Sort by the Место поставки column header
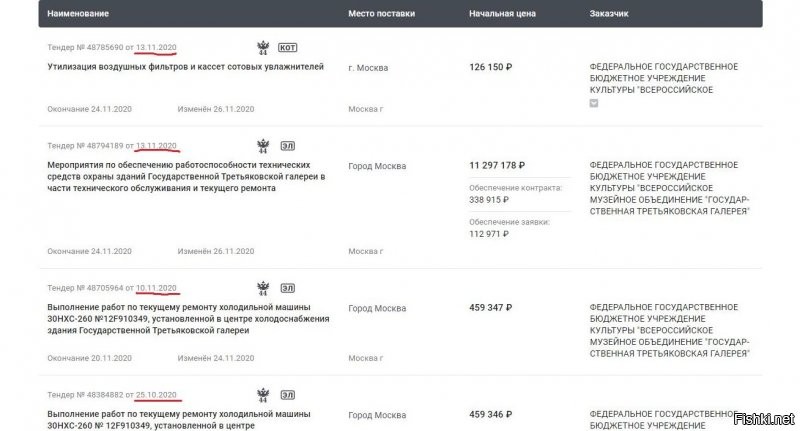800x431 pixels. (382, 14)
